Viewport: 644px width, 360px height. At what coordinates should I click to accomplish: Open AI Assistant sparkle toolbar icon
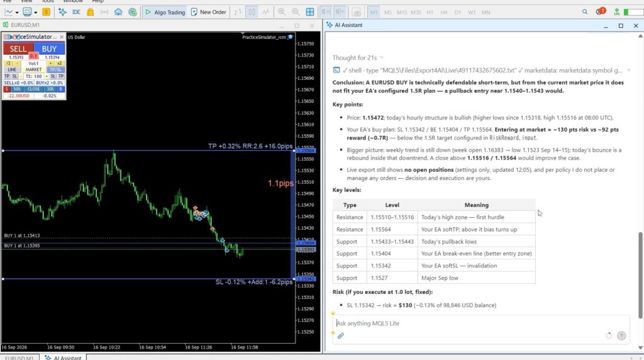[62, 12]
